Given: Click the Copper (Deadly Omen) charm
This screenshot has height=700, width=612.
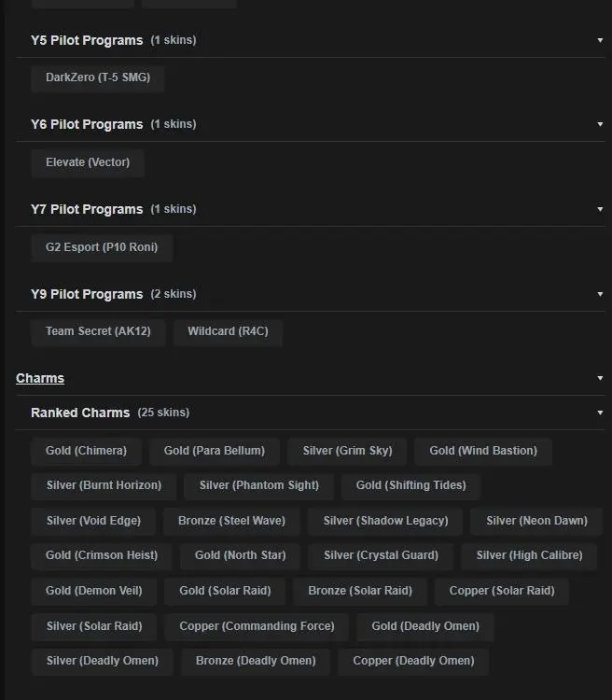Looking at the screenshot, I should coord(413,661).
